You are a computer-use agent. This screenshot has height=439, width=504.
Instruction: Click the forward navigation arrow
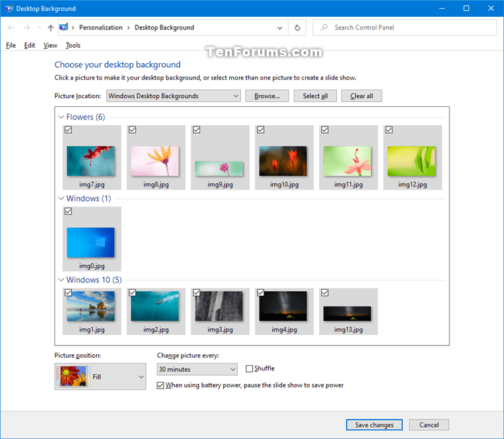[27, 28]
